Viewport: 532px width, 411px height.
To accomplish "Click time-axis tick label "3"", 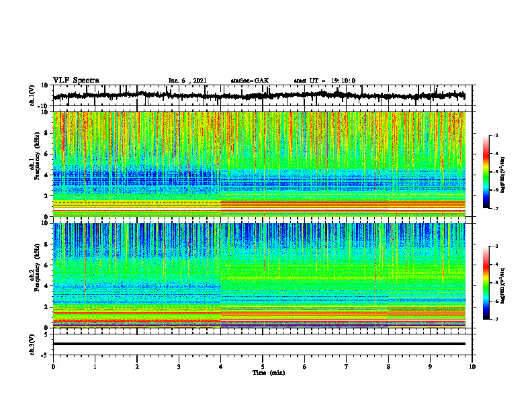I will pos(179,367).
